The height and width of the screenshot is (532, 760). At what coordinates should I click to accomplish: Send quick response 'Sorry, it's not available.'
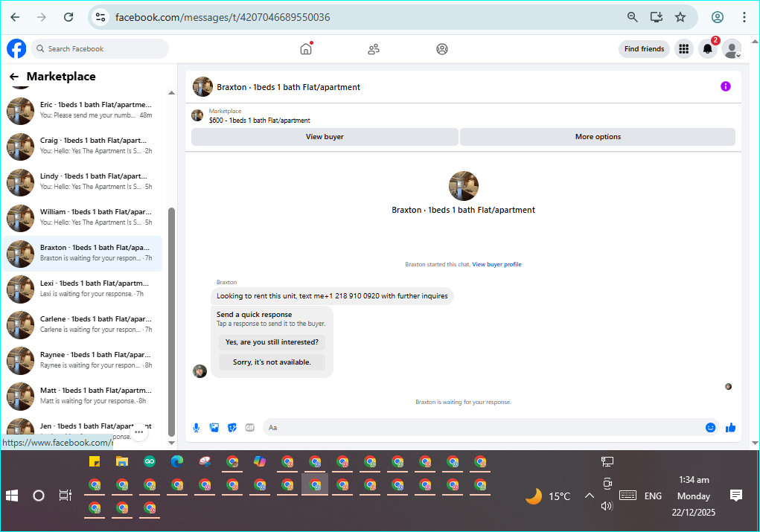click(x=272, y=362)
